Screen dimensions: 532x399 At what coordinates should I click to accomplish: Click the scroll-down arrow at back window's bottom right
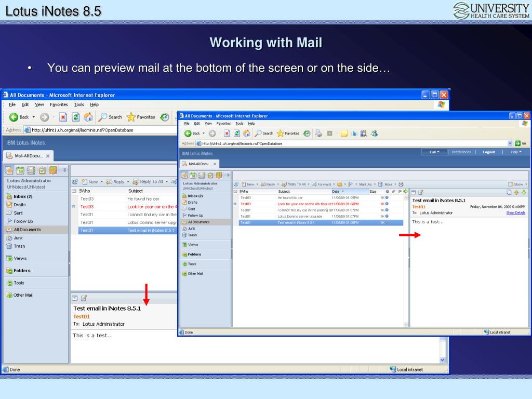coord(442,360)
